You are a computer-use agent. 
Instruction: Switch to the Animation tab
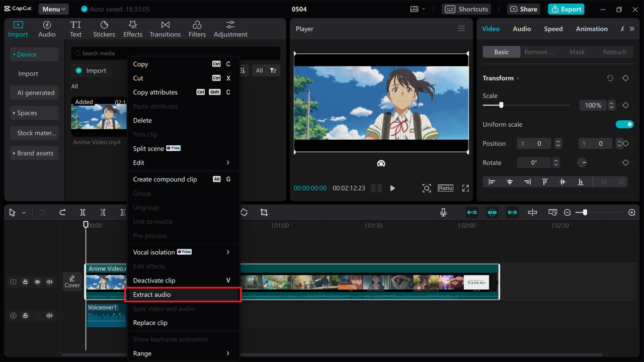591,29
